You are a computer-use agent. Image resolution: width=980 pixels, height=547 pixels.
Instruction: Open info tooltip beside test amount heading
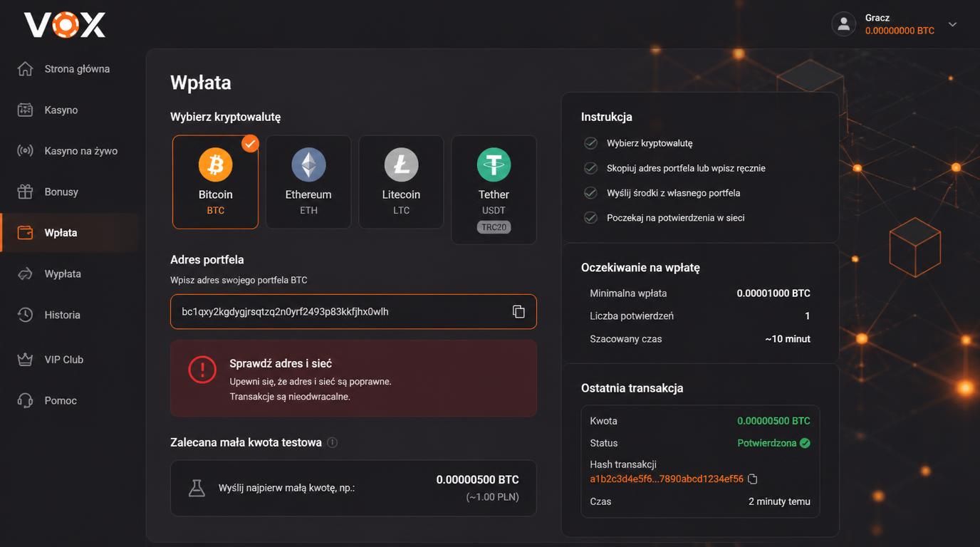pyautogui.click(x=332, y=442)
